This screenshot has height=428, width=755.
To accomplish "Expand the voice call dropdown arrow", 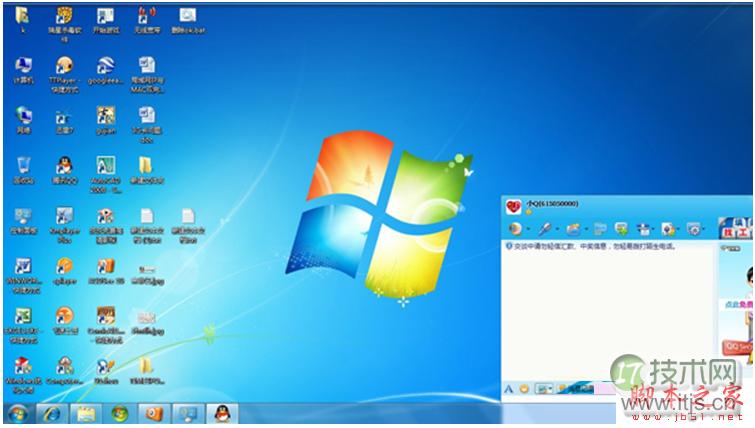I will click(555, 230).
